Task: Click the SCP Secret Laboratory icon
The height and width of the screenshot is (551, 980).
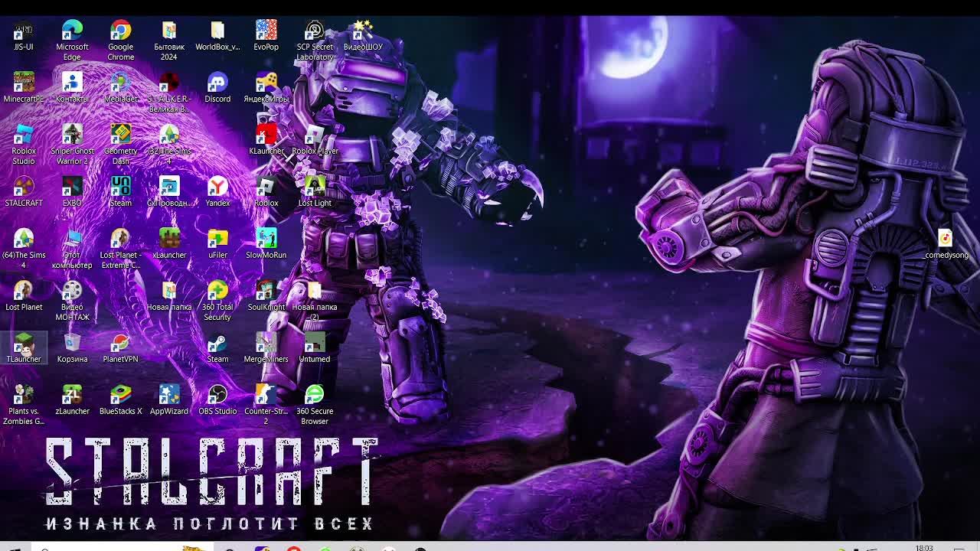Action: tap(315, 41)
